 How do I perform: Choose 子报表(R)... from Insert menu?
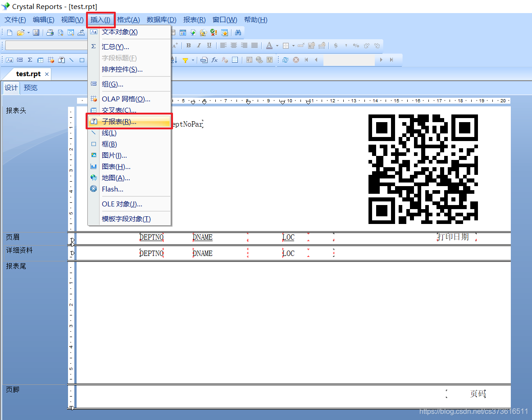[129, 122]
